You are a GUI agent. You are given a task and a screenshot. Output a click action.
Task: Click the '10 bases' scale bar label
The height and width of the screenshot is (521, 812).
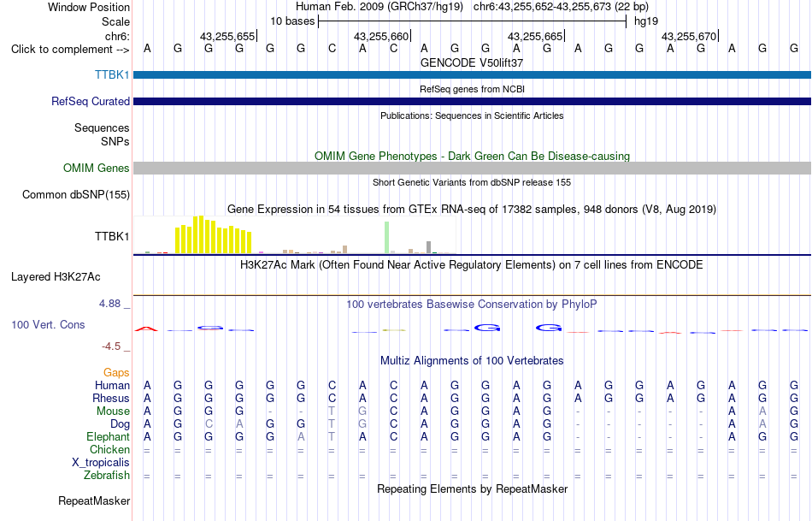click(292, 21)
